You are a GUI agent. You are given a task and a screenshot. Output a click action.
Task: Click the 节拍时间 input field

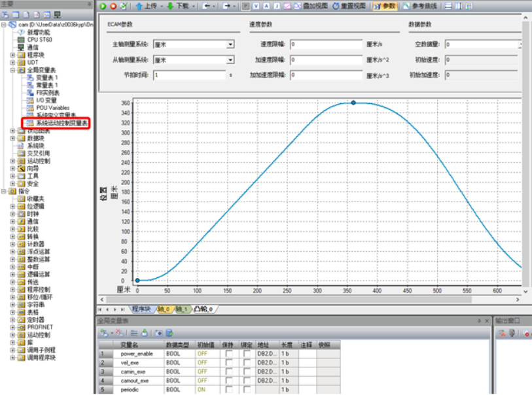pyautogui.click(x=189, y=75)
